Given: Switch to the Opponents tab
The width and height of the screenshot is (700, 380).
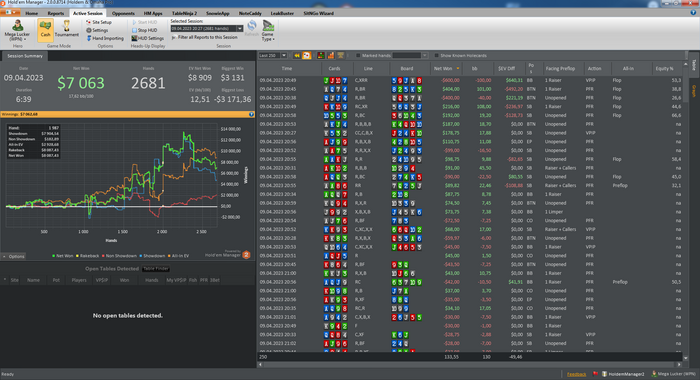Looking at the screenshot, I should pyautogui.click(x=123, y=13).
